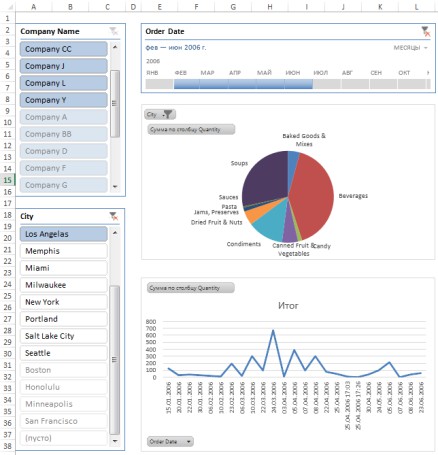Click Dried Fruit & Nuts pie label
The width and height of the screenshot is (438, 455).
point(217,222)
